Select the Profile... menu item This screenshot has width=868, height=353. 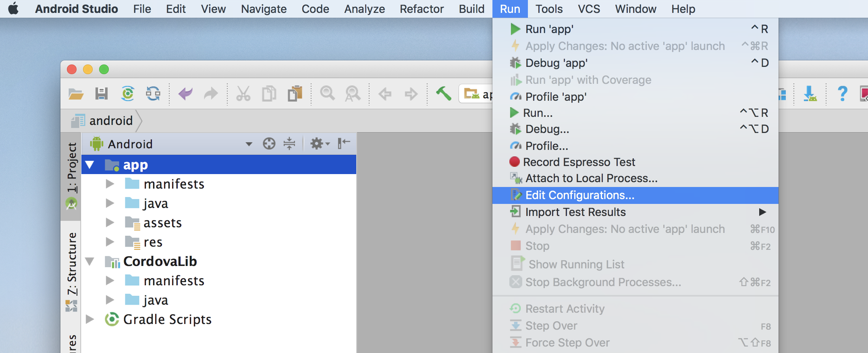635,146
